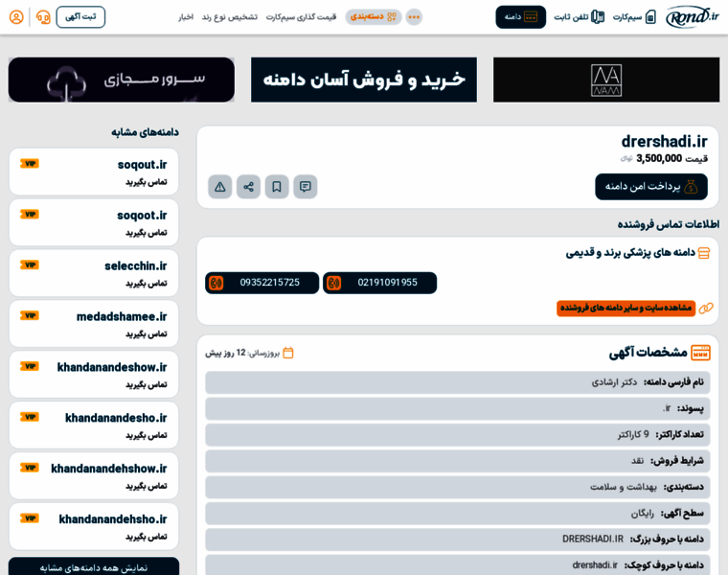The width and height of the screenshot is (728, 575).
Task: Click VIP badge on khandanandehshow.ir card
Action: click(30, 468)
